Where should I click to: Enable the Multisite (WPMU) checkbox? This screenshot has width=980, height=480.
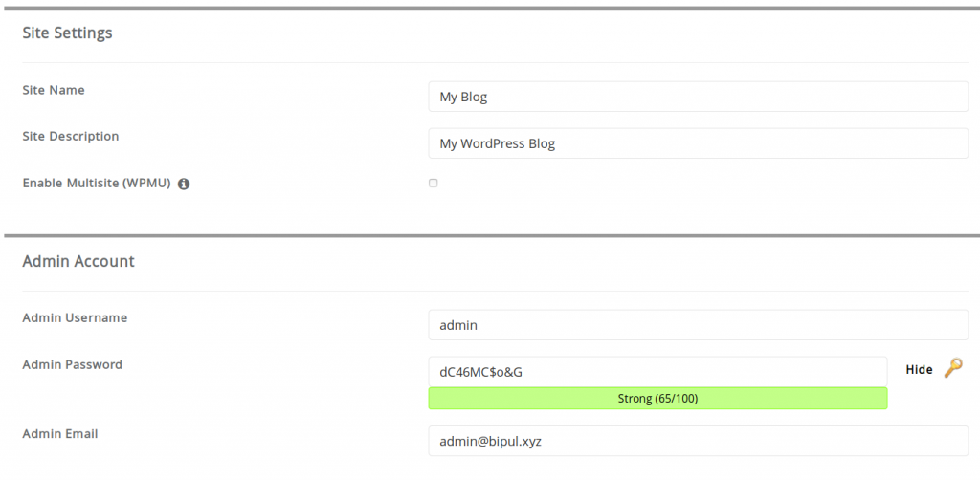point(434,184)
